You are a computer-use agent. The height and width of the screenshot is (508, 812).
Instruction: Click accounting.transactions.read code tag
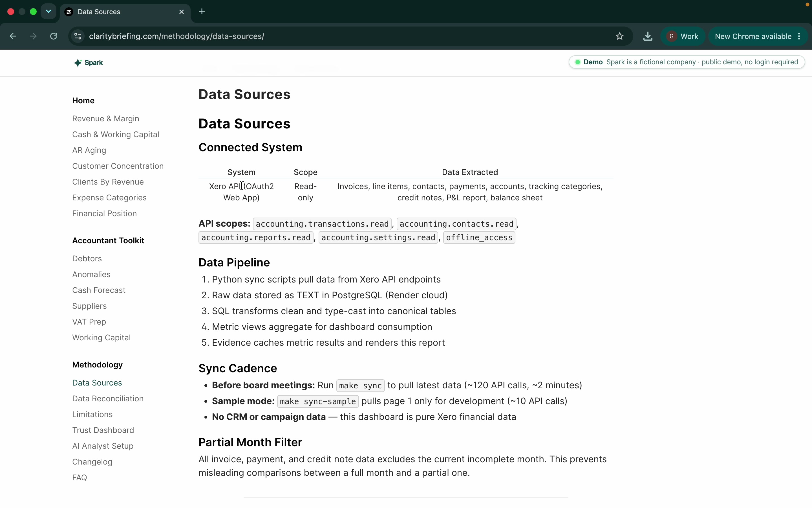pos(322,224)
